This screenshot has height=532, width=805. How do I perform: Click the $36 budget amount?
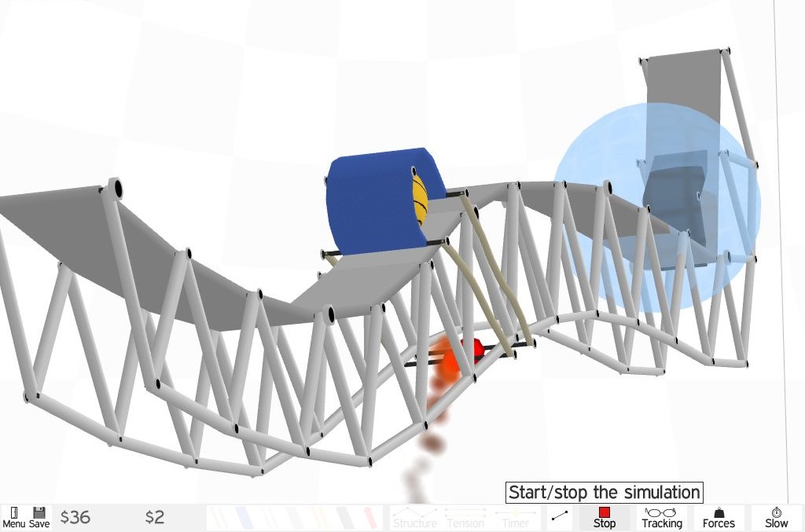point(75,517)
